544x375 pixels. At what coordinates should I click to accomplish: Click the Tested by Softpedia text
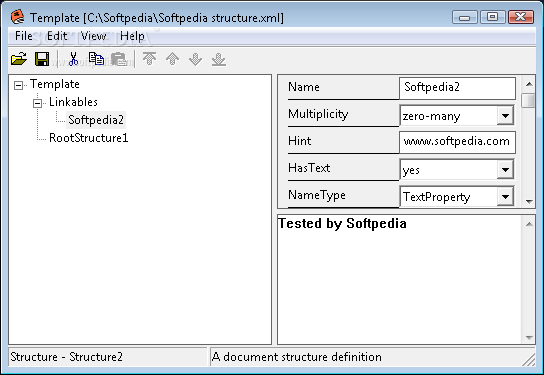342,223
